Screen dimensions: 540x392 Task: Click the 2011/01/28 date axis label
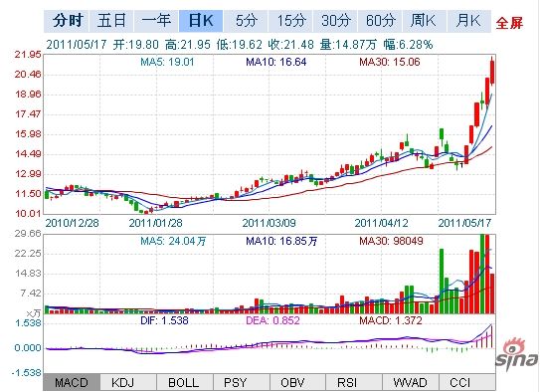point(156,223)
